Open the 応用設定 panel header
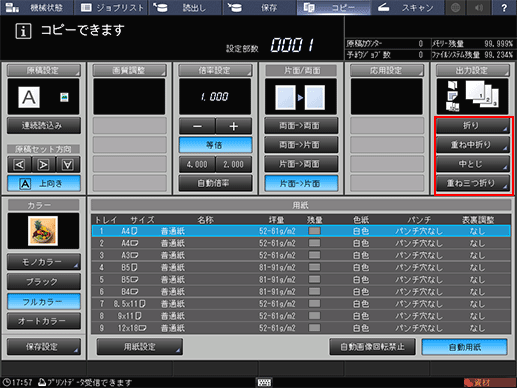Image resolution: width=517 pixels, height=388 pixels. pyautogui.click(x=387, y=70)
